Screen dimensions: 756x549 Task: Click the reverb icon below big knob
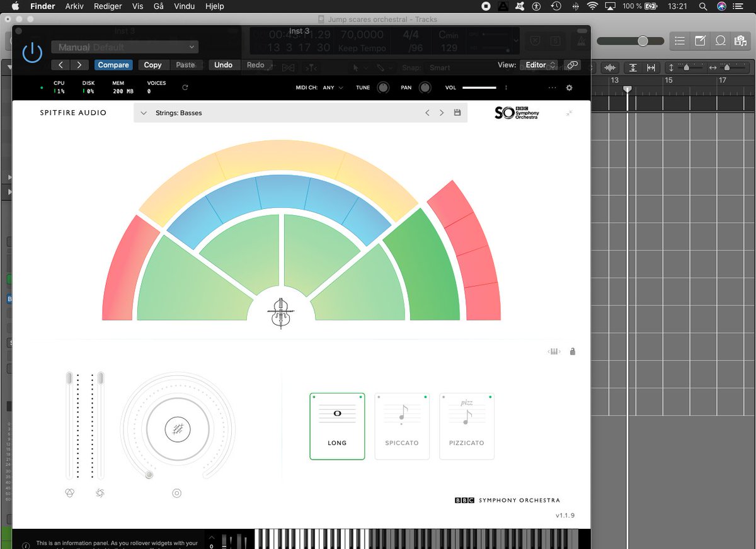point(177,493)
